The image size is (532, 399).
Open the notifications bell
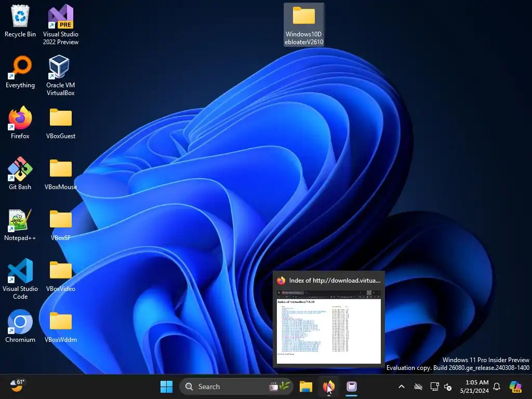tap(497, 387)
